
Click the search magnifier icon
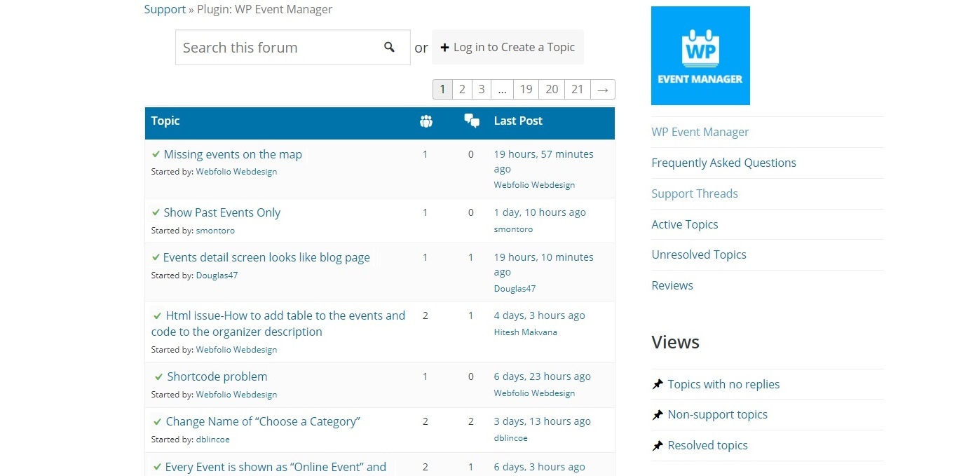(390, 47)
